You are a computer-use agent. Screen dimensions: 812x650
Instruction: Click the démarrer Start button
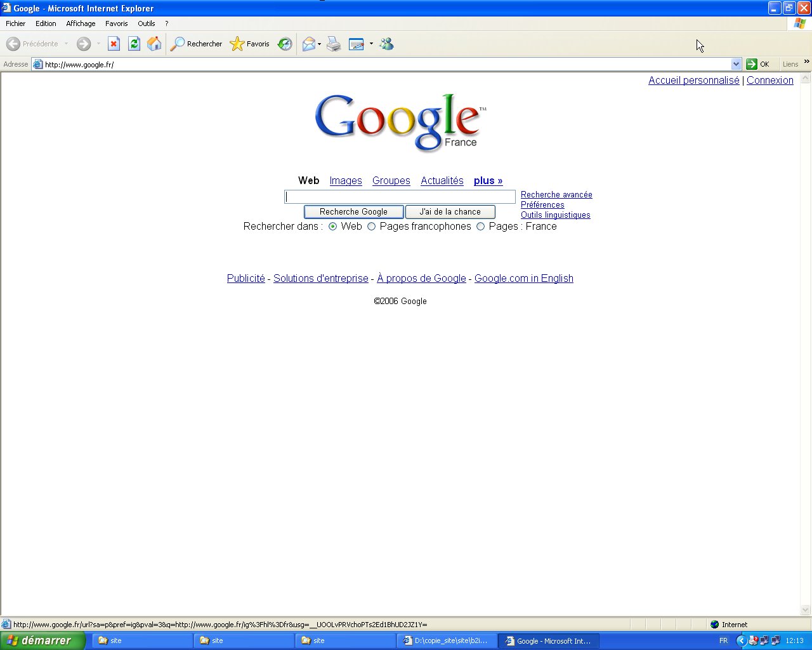(43, 640)
